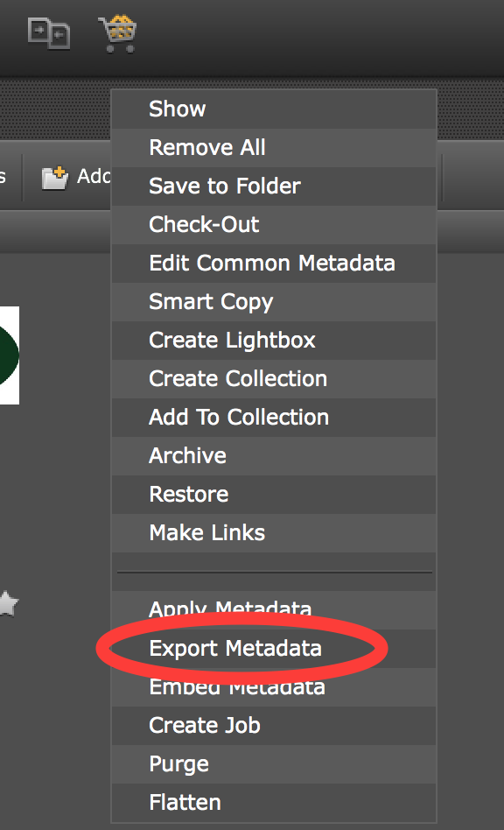The height and width of the screenshot is (830, 504).
Task: Select Create Collection
Action: pyautogui.click(x=273, y=379)
